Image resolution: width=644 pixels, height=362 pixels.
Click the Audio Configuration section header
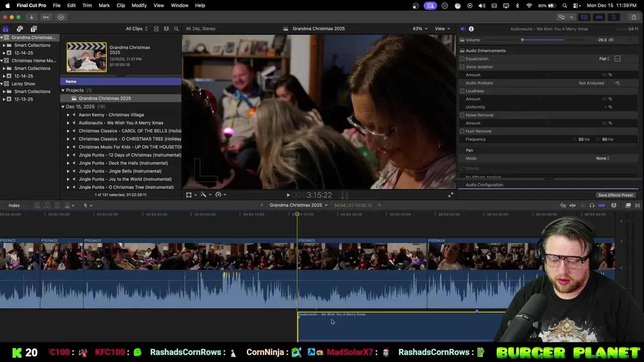484,185
